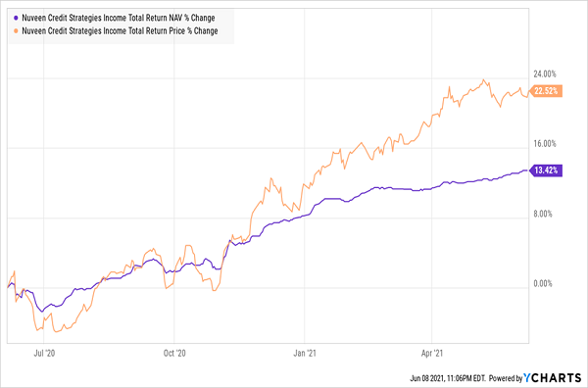Click the Jul '20 x-axis label
This screenshot has width=588, height=388.
[44, 353]
